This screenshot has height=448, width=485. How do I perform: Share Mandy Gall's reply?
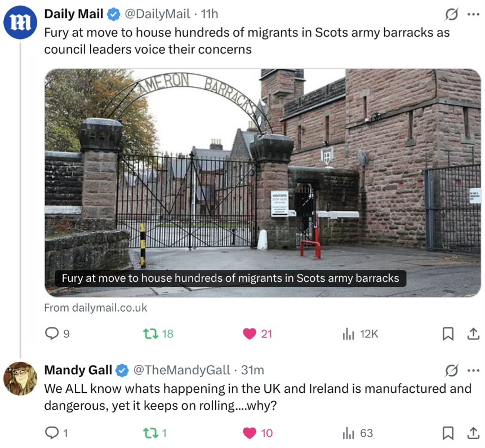473,433
